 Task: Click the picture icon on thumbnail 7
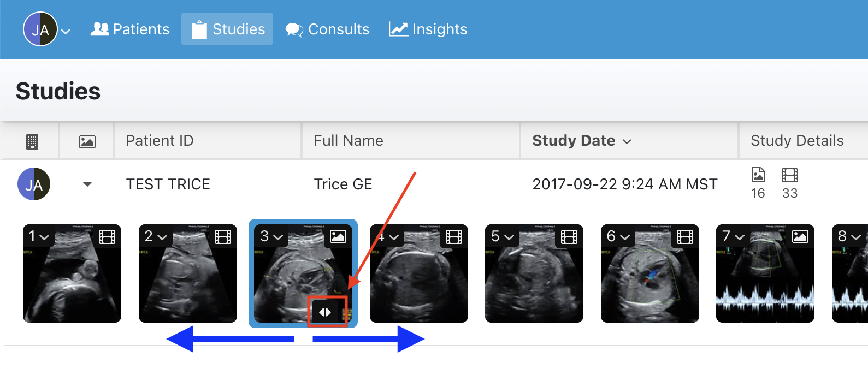click(x=800, y=236)
